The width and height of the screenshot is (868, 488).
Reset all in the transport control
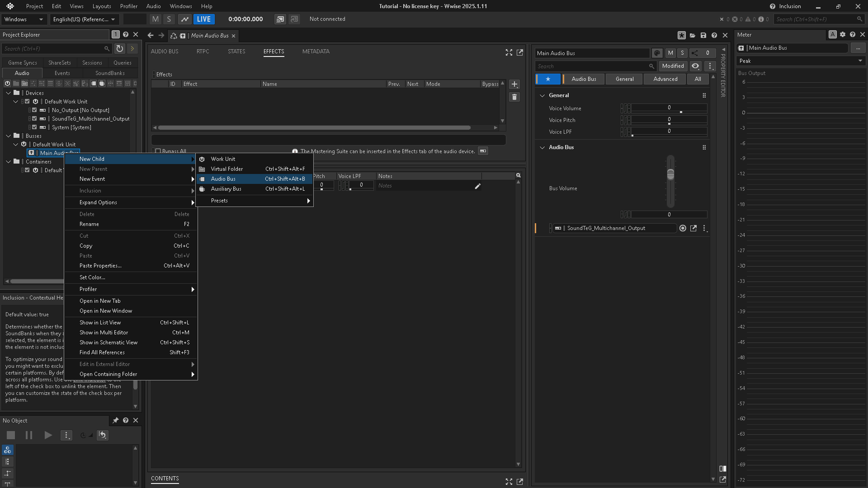(x=103, y=435)
